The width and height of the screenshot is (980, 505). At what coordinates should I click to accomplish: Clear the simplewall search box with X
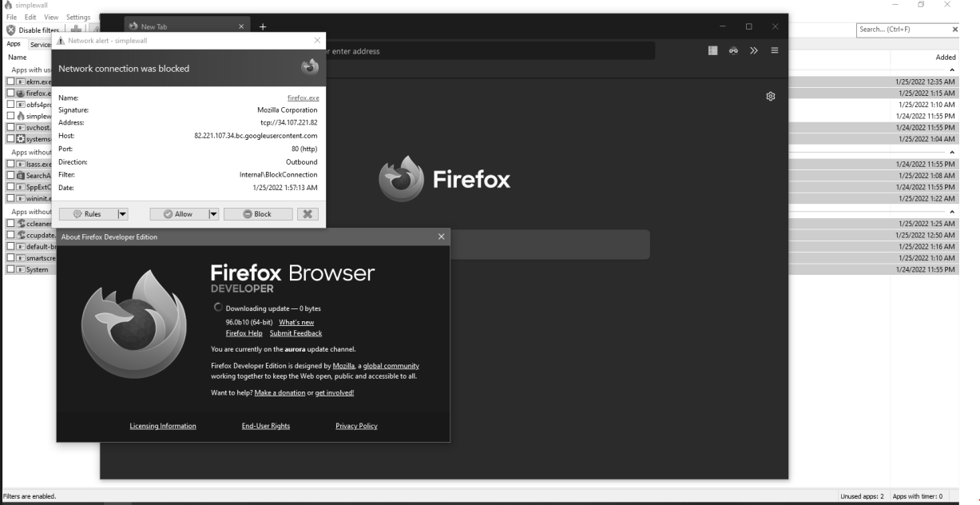click(955, 30)
